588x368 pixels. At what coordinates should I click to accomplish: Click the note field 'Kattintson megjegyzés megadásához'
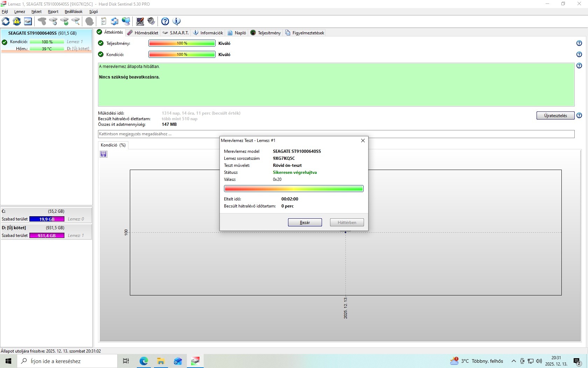click(x=336, y=134)
